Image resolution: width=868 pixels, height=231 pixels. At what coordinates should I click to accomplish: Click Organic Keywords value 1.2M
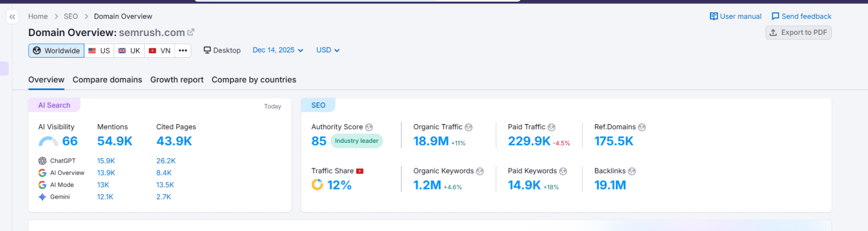427,185
